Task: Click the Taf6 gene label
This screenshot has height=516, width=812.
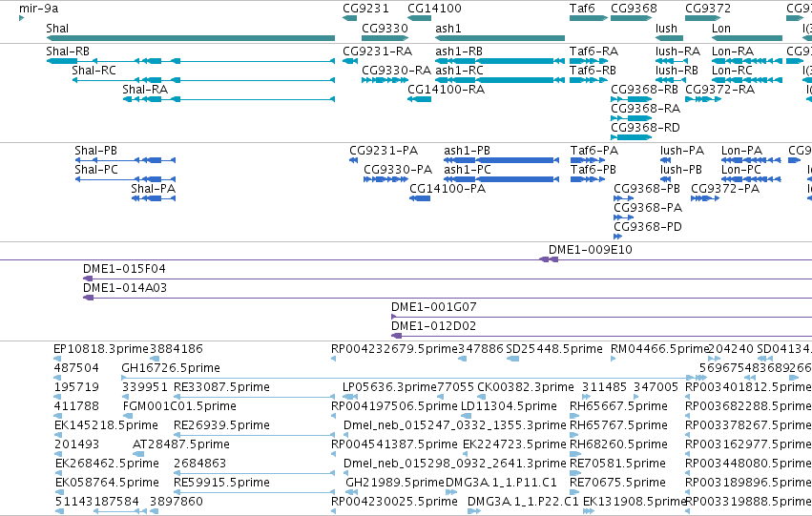Action: coord(582,9)
